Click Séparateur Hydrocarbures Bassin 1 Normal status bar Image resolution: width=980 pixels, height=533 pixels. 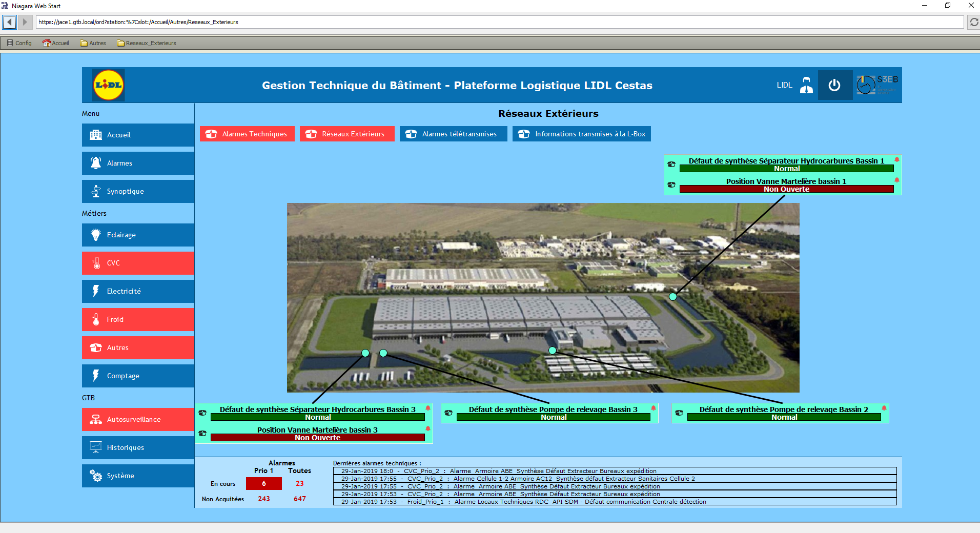point(787,169)
